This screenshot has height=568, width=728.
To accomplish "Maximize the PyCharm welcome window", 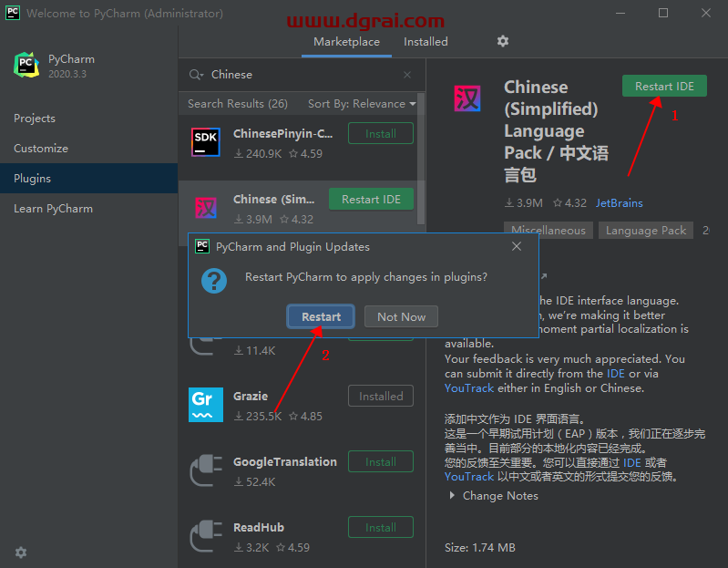I will tap(663, 13).
